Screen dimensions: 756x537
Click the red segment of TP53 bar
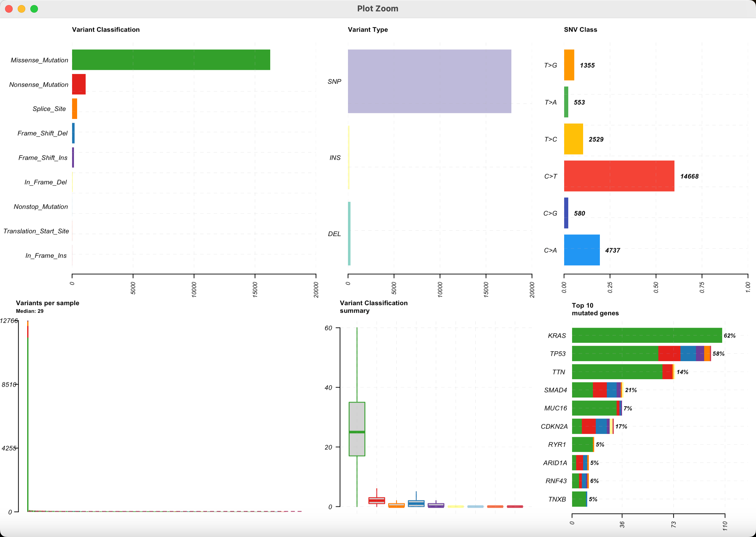click(x=669, y=354)
